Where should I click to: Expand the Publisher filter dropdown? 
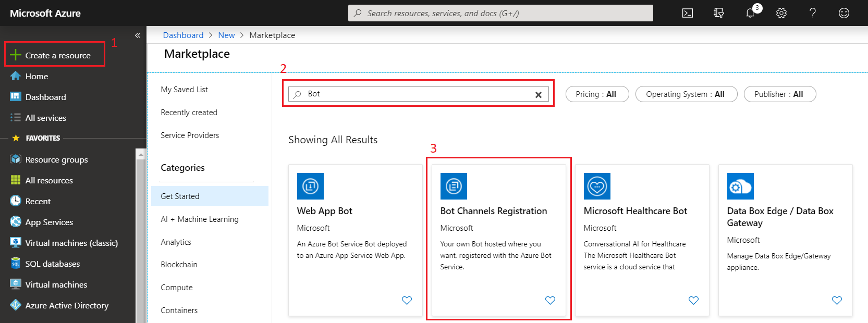click(x=779, y=94)
